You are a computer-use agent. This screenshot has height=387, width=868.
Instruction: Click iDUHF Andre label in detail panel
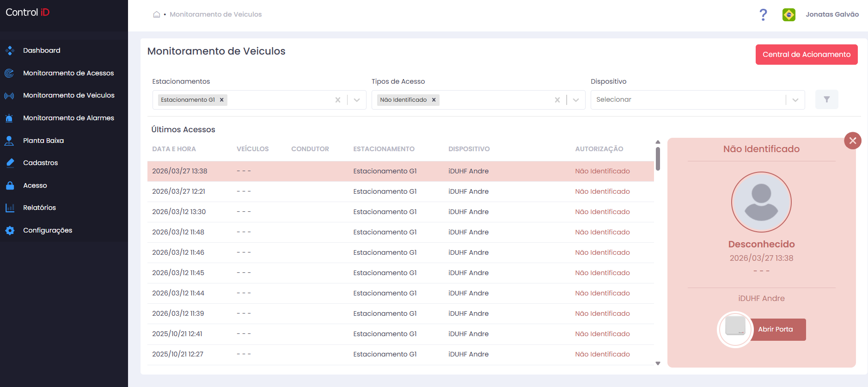[x=761, y=298]
